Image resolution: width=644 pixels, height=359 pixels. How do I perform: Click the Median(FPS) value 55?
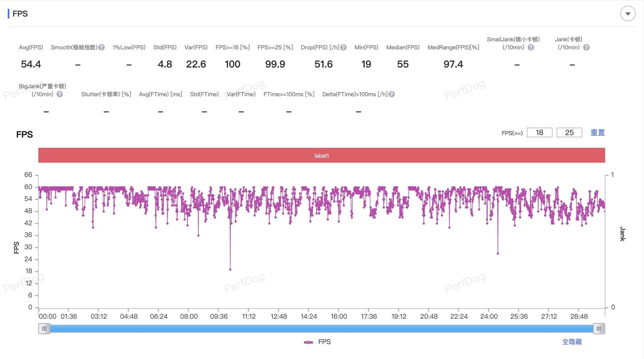[x=402, y=64]
